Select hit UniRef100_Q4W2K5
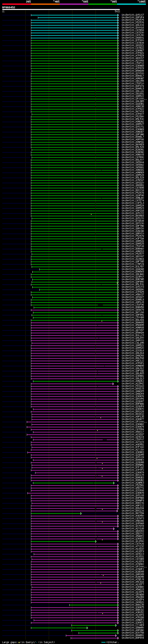This screenshot has height=644, width=148. (x=133, y=391)
